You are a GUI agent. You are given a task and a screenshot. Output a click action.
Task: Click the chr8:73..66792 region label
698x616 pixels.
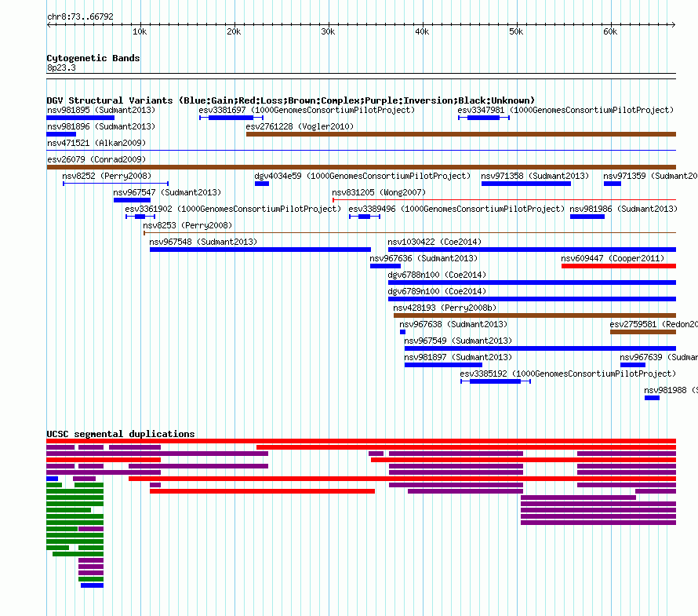point(80,16)
